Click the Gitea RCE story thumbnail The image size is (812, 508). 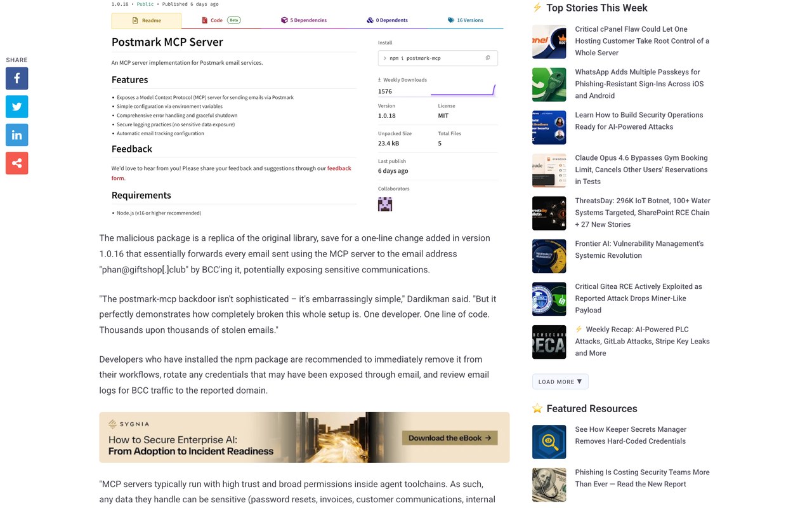point(549,299)
